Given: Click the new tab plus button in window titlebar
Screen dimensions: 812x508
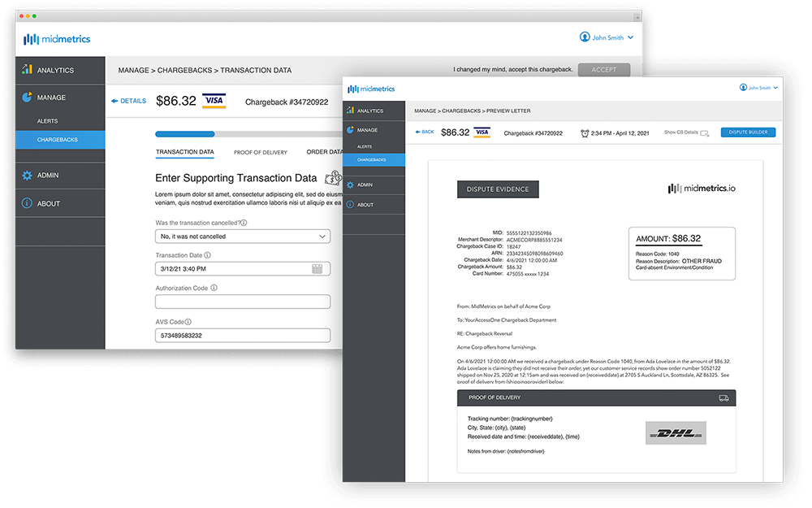Looking at the screenshot, I should pos(637,18).
